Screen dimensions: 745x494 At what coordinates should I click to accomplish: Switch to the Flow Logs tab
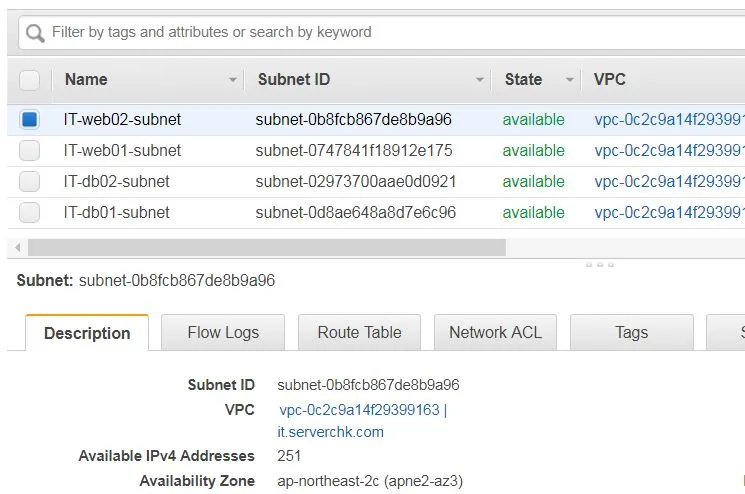(223, 332)
